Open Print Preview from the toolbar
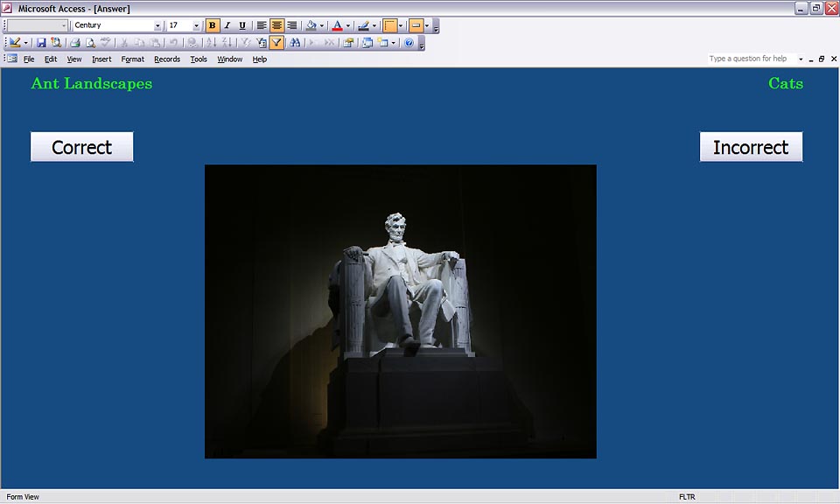 coord(90,42)
